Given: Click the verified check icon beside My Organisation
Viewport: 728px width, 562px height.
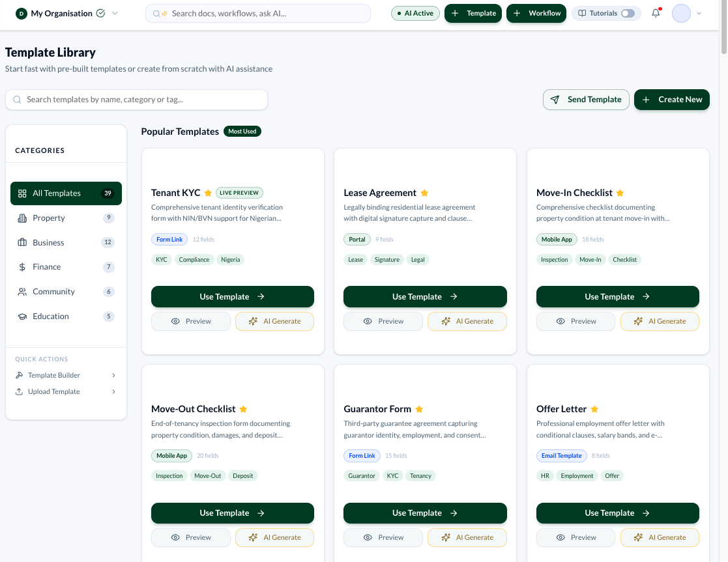Looking at the screenshot, I should click(100, 13).
